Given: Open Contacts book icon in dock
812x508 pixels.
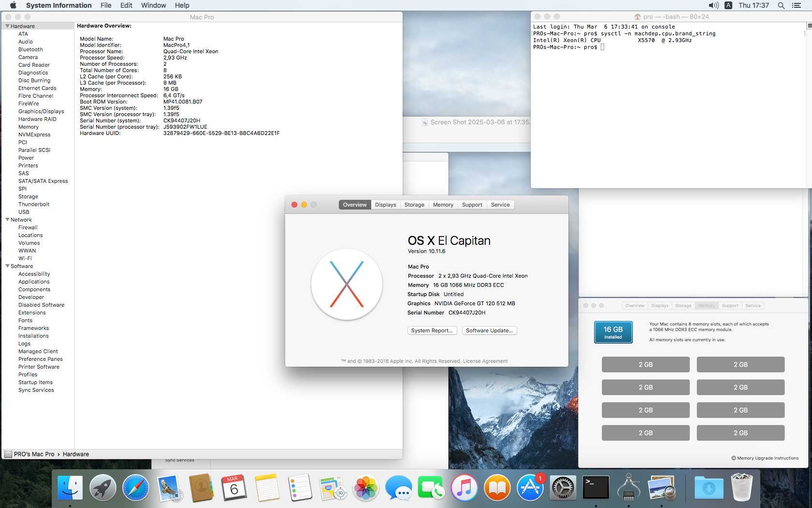Looking at the screenshot, I should [x=202, y=487].
